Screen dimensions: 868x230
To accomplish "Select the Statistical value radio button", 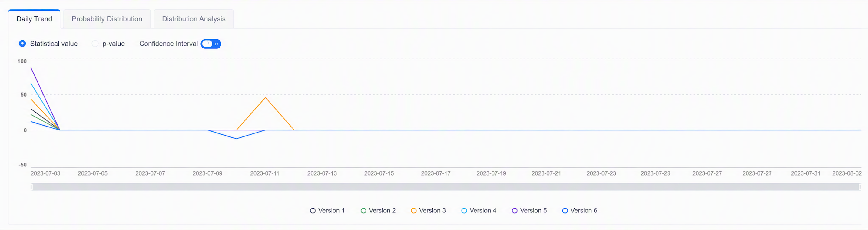I will point(22,44).
